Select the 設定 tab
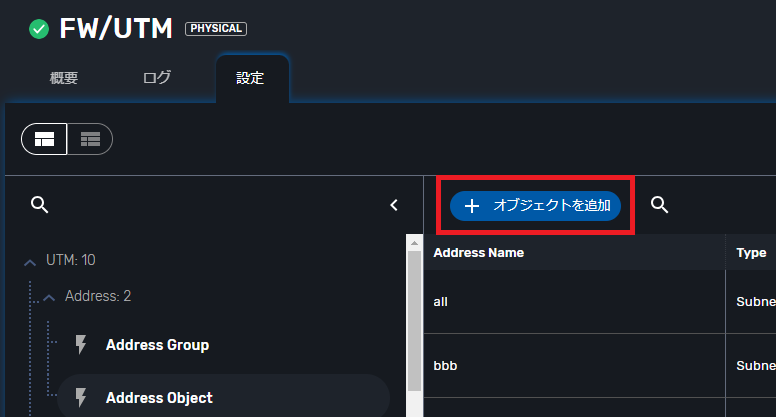 pos(250,78)
